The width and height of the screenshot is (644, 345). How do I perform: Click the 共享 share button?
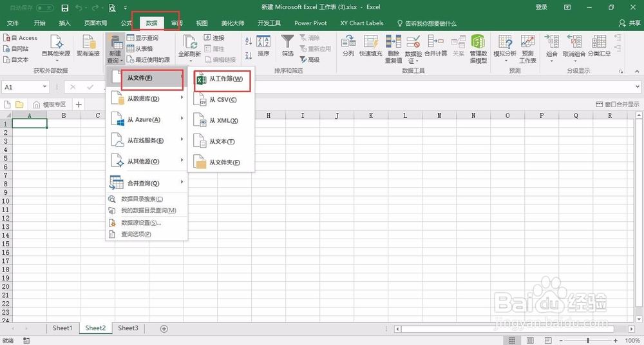[630, 23]
